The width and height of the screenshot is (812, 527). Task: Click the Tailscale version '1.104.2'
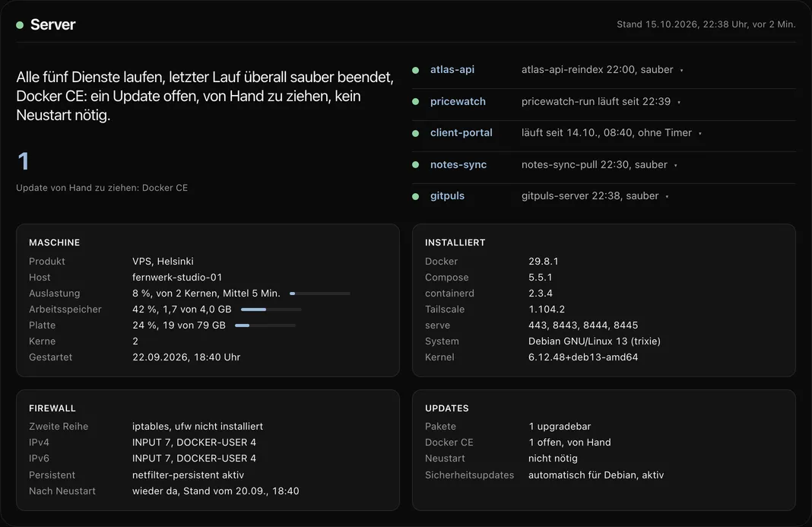547,310
